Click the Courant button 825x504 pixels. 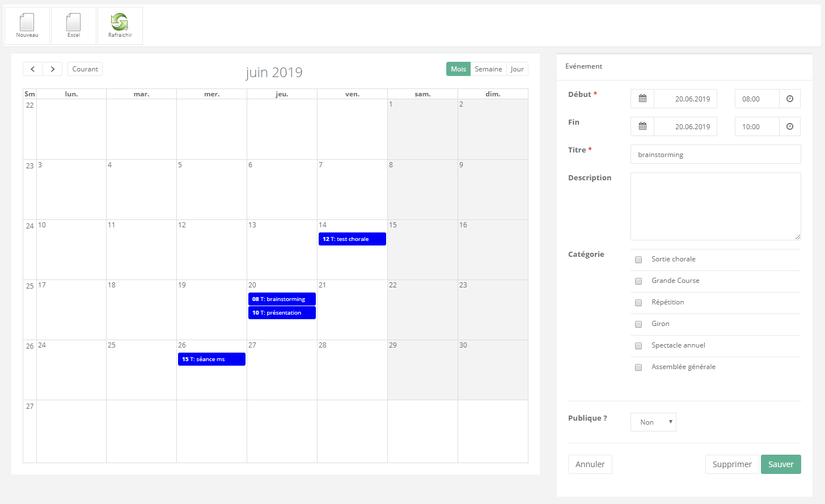point(85,69)
